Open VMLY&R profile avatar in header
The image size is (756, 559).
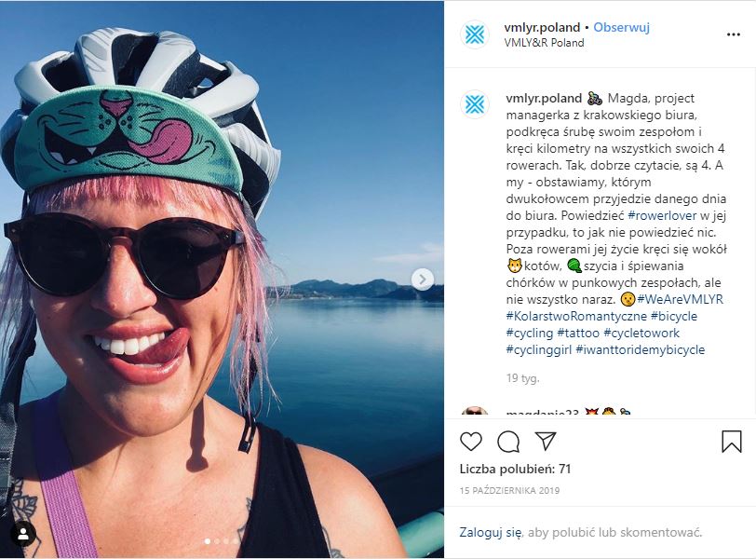[x=475, y=34]
